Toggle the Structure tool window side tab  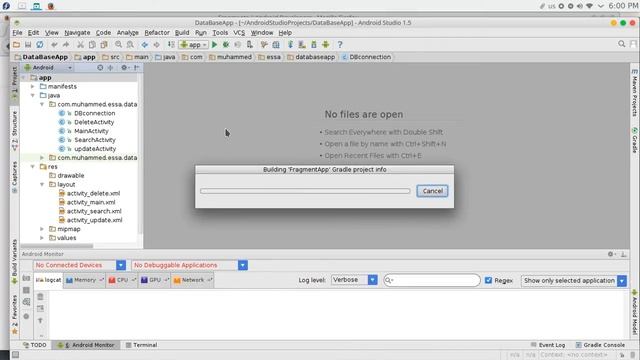click(15, 131)
